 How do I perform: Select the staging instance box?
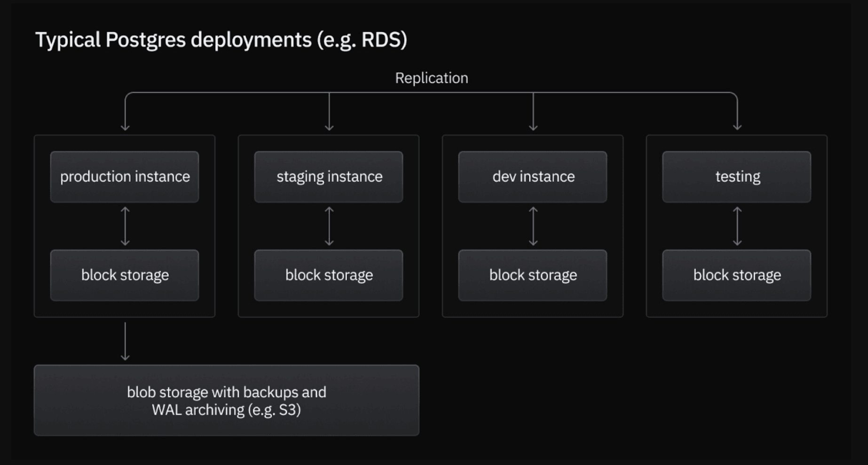(x=329, y=176)
